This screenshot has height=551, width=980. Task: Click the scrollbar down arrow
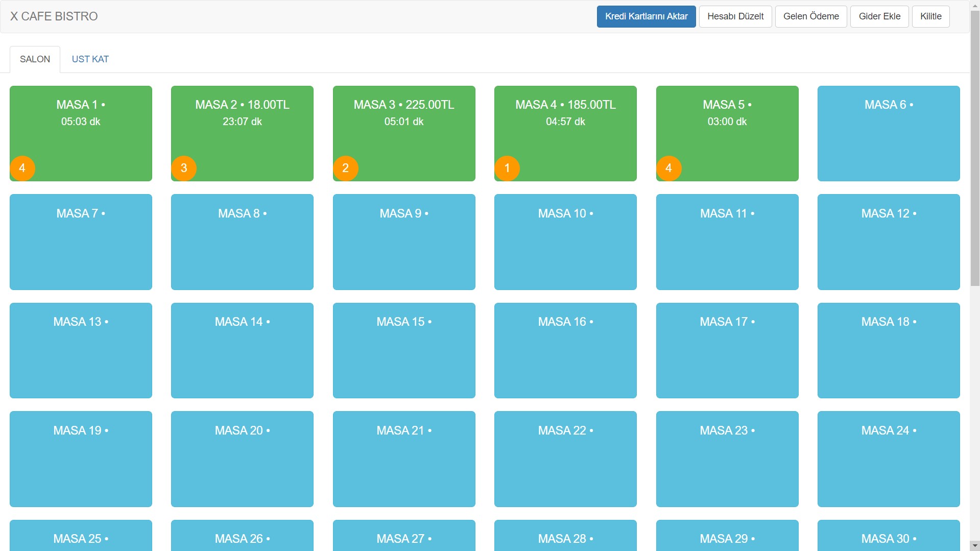click(974, 545)
